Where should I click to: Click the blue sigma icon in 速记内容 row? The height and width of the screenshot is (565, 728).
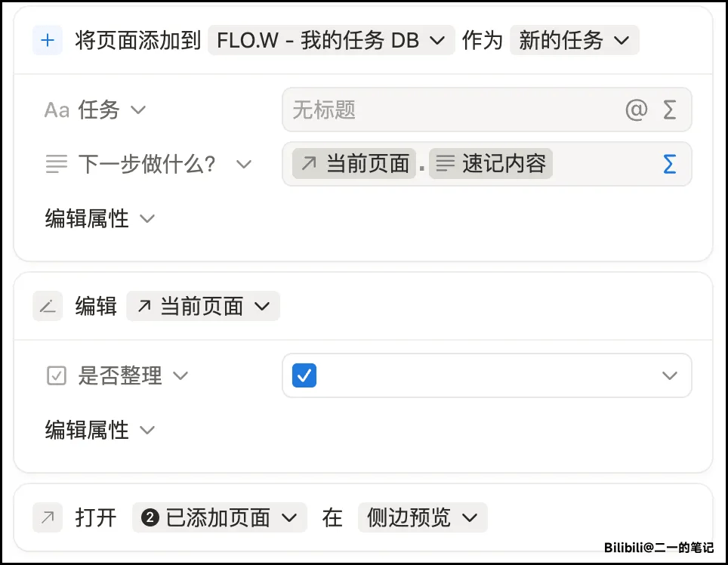669,164
